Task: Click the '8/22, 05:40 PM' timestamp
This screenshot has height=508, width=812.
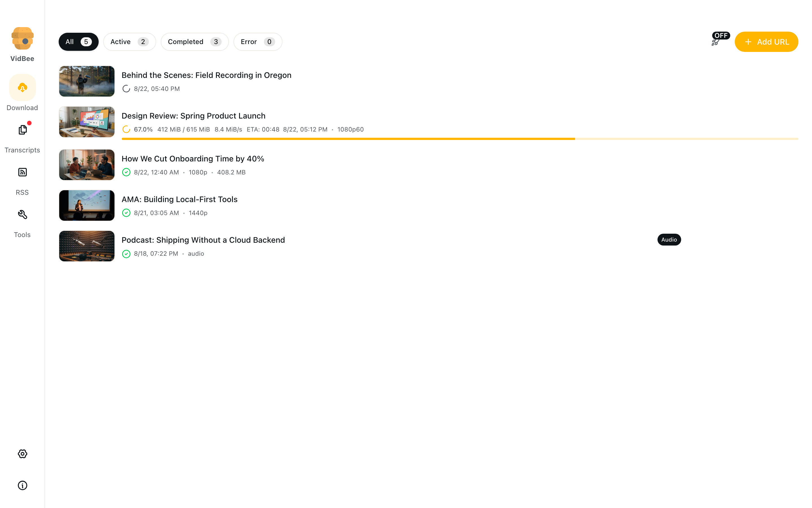Action: point(157,89)
